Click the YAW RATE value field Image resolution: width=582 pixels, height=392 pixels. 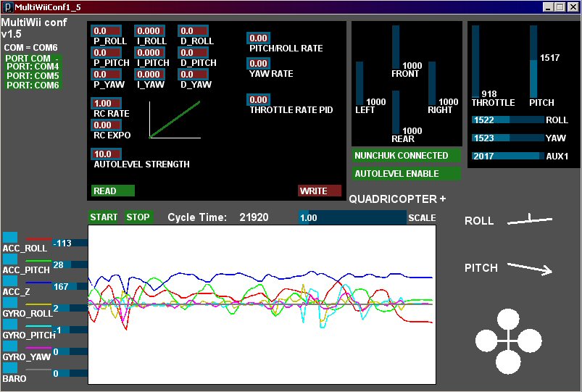(x=258, y=64)
